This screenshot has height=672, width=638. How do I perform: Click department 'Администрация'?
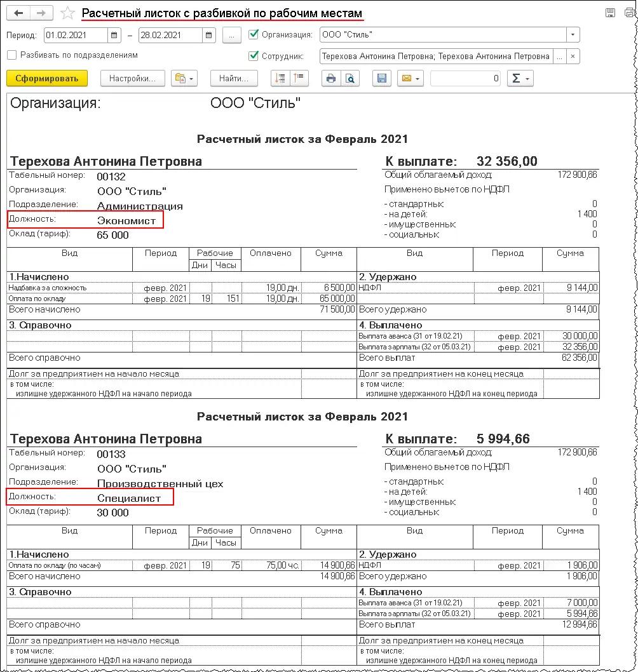click(x=140, y=206)
